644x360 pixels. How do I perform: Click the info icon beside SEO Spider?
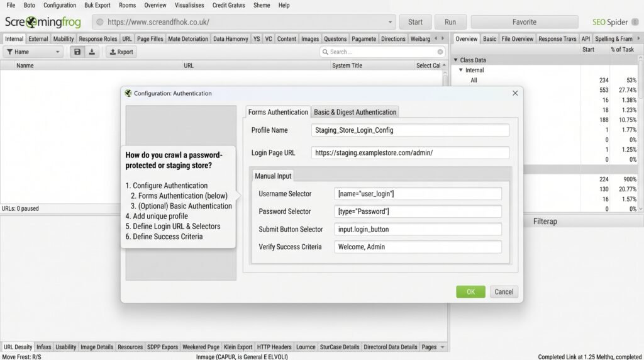click(x=635, y=22)
